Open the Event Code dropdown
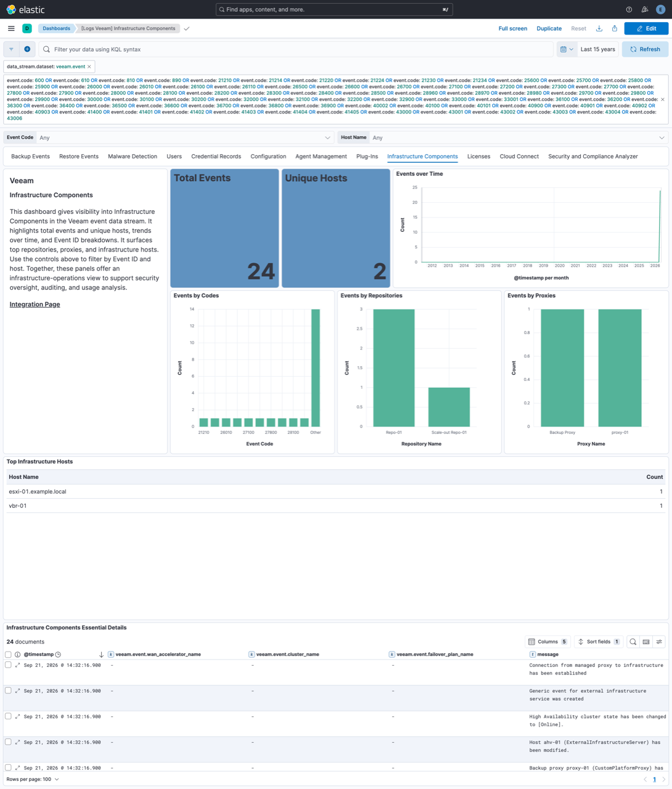This screenshot has width=672, height=789. click(x=185, y=137)
